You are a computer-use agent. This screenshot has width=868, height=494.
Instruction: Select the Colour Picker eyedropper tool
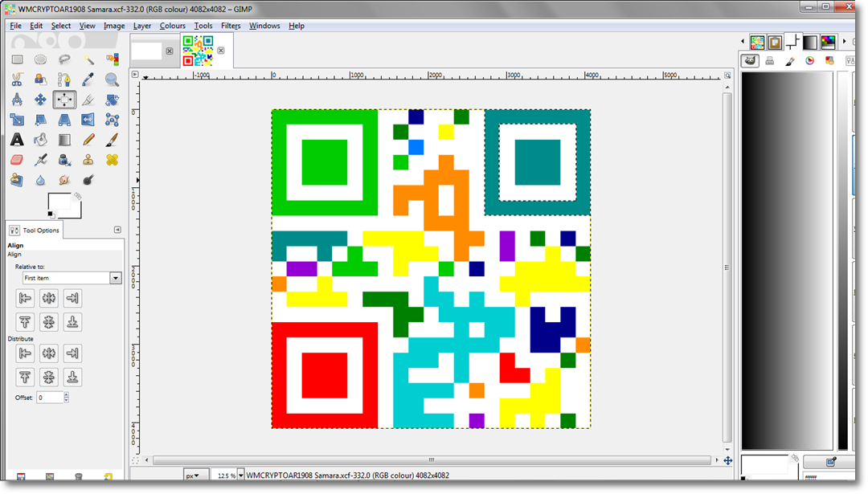point(88,80)
